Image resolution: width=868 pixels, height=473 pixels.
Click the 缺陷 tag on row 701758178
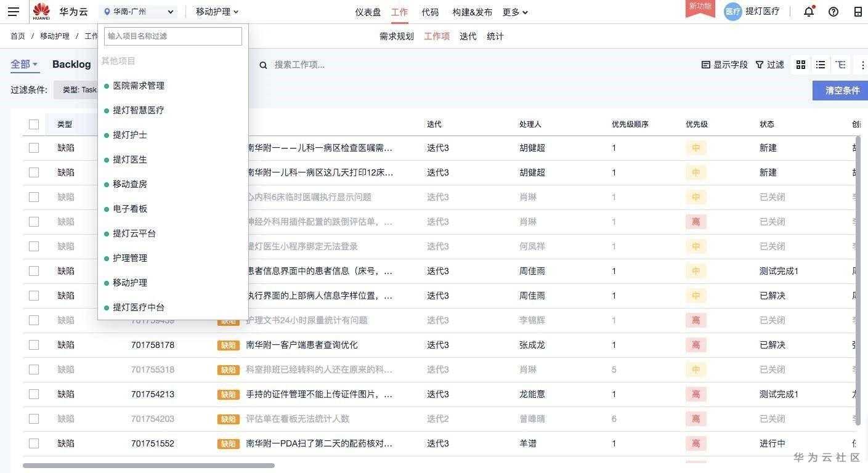tap(228, 345)
